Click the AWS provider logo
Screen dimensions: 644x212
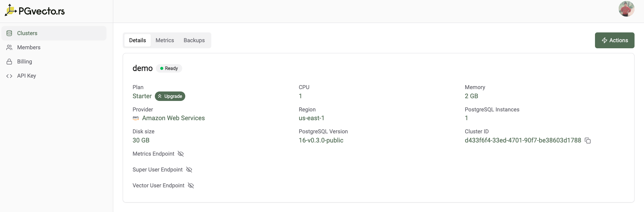[136, 118]
